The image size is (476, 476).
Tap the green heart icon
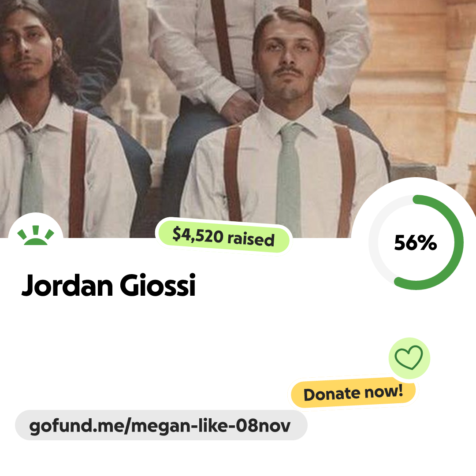click(409, 357)
